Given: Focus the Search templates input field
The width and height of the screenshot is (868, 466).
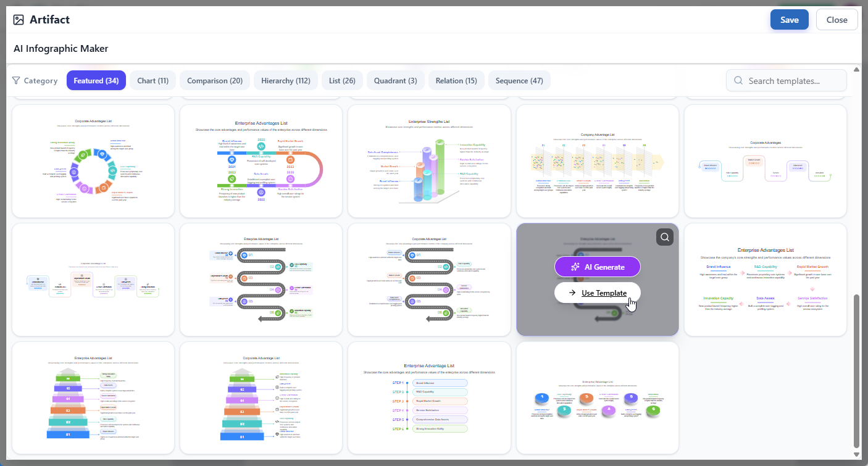Looking at the screenshot, I should tap(786, 80).
